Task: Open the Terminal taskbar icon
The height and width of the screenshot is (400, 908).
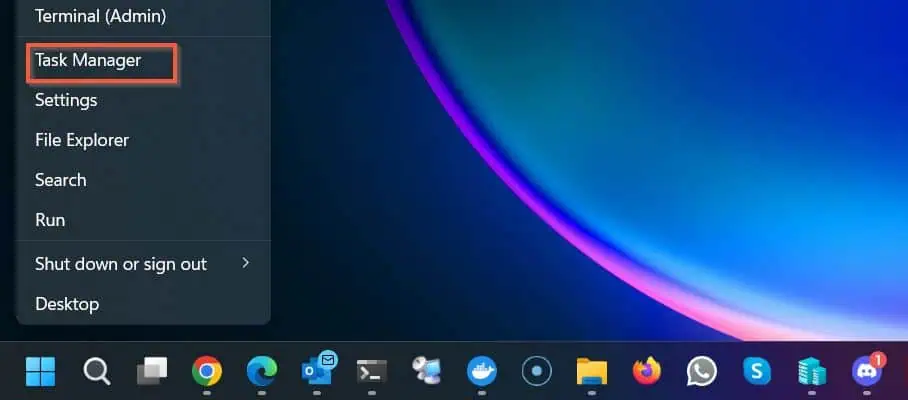Action: coord(372,371)
